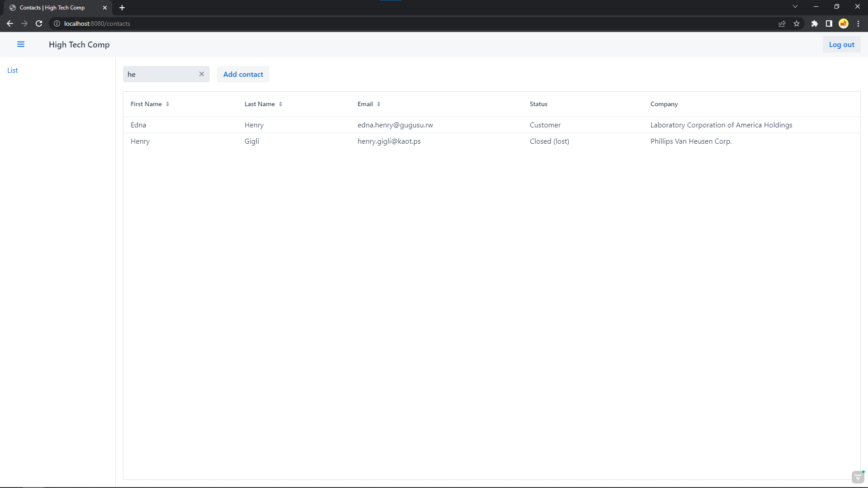Open the browser tab search chevron
Viewport: 868px width, 488px height.
pos(795,6)
